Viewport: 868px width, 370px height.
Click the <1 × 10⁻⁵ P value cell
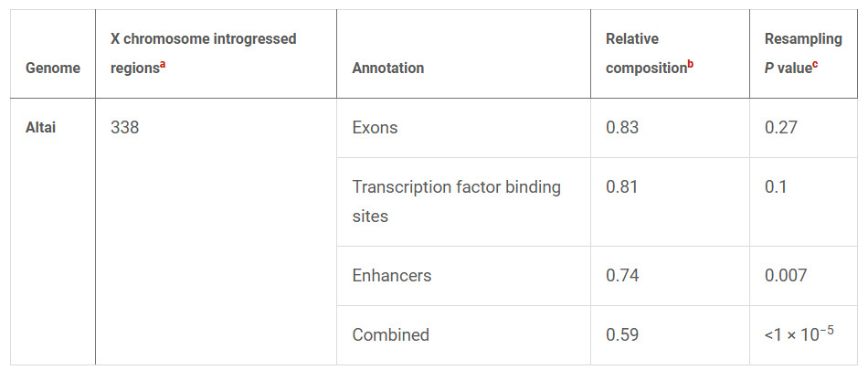[799, 333]
